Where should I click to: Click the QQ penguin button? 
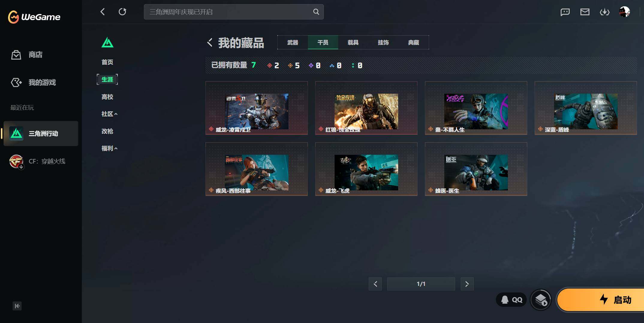(511, 300)
